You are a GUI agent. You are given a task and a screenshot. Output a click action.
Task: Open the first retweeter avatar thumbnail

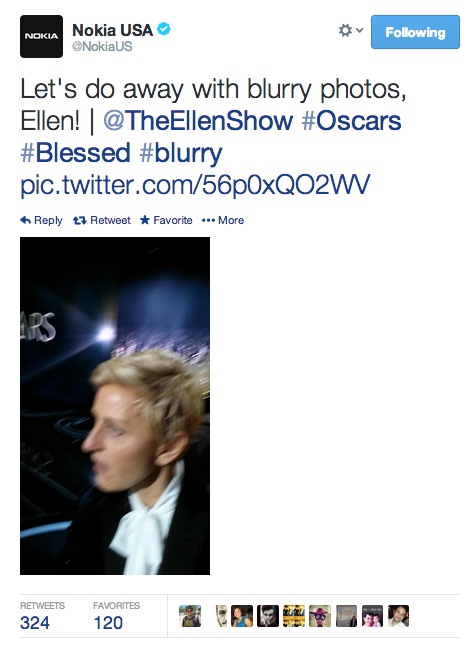[190, 616]
